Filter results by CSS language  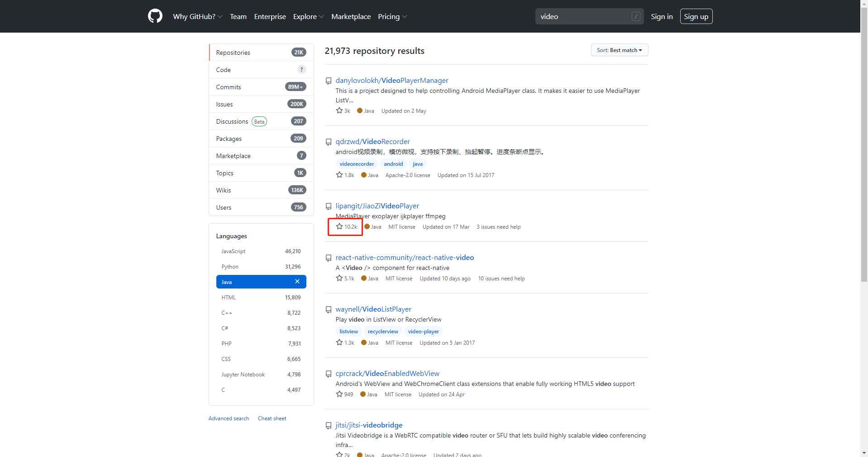point(261,359)
